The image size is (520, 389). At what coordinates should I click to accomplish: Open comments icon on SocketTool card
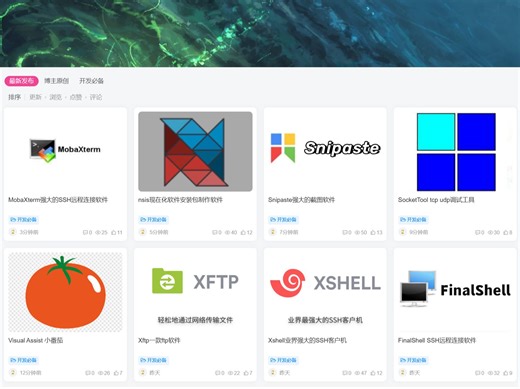pyautogui.click(x=478, y=232)
